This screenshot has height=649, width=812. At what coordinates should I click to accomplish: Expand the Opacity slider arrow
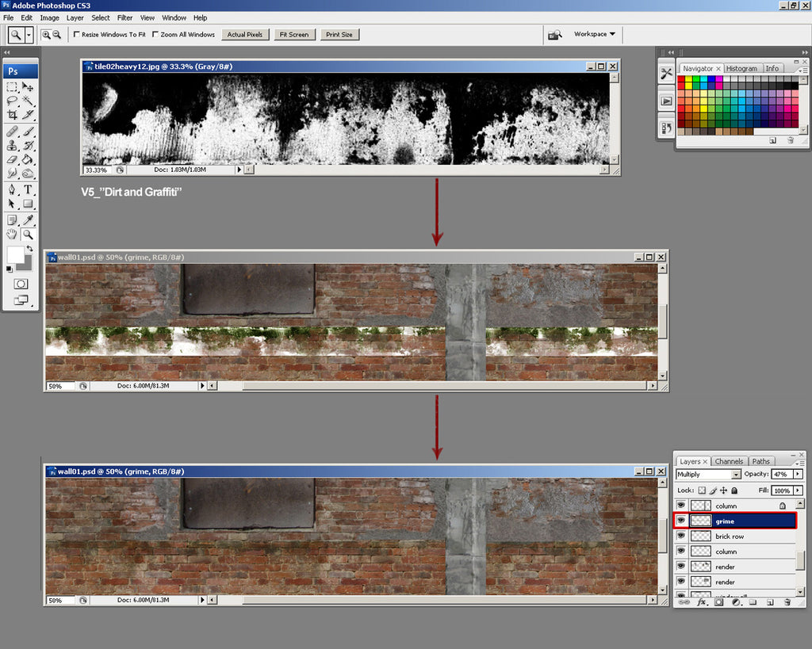coord(797,474)
